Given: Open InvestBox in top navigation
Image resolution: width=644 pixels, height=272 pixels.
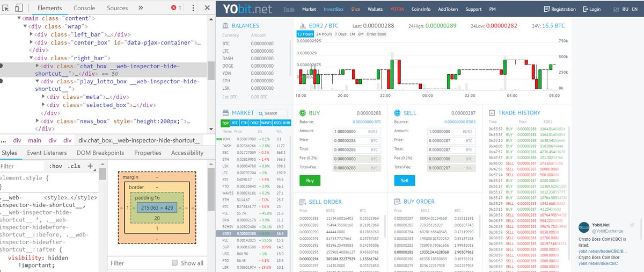Looking at the screenshot, I should coord(333,10).
